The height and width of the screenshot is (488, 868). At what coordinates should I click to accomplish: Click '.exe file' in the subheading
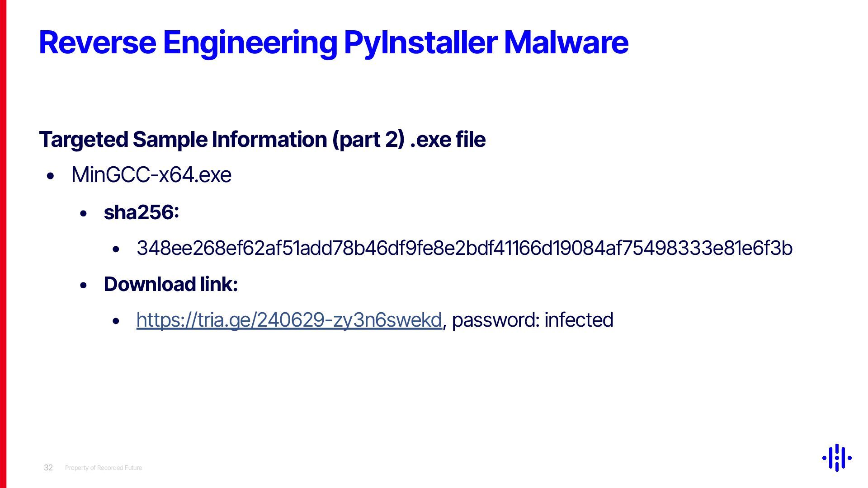448,139
